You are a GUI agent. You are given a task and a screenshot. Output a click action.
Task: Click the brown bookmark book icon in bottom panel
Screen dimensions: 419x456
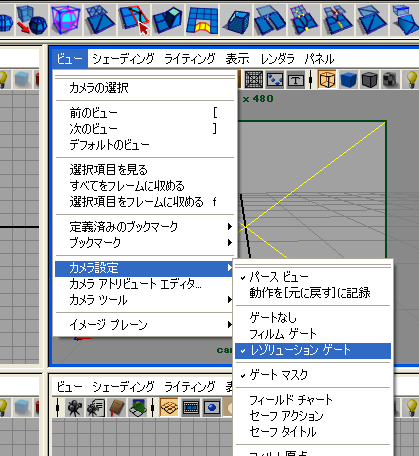[117, 407]
